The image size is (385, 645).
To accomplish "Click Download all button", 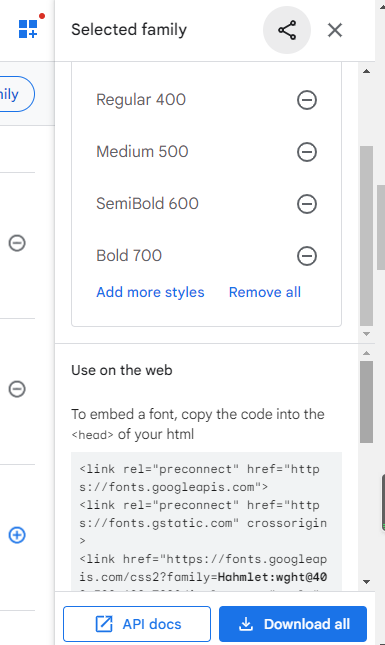I will [293, 624].
